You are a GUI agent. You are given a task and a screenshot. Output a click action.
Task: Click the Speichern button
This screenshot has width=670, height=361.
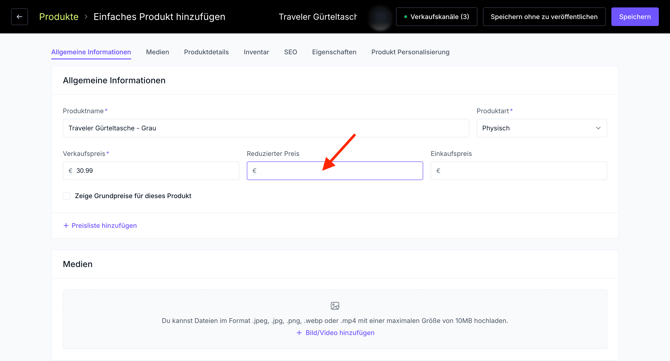click(635, 17)
